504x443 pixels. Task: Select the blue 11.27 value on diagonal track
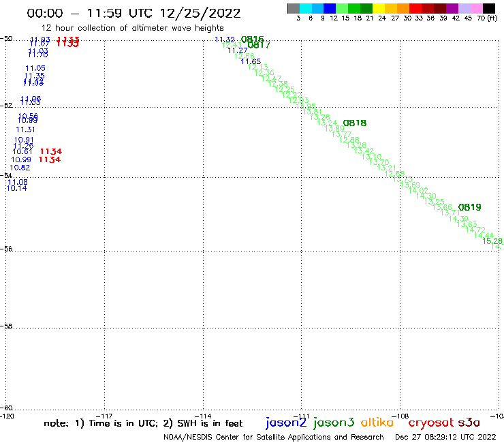point(238,50)
